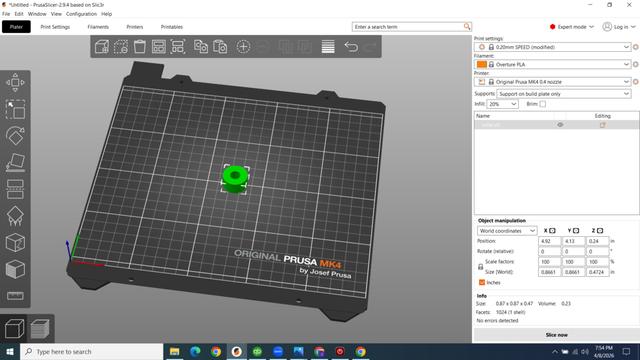Toggle the Brim checkbox
The image size is (640, 360).
[542, 104]
